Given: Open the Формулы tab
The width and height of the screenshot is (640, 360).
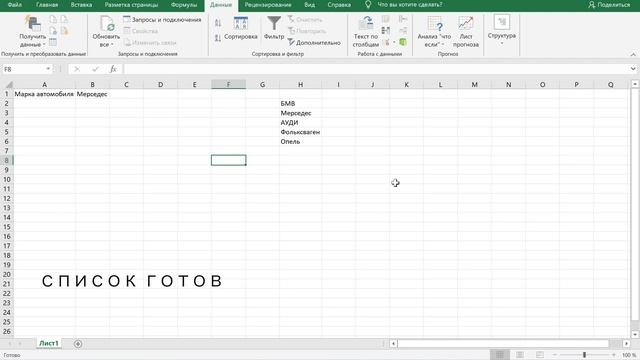Looking at the screenshot, I should (184, 5).
